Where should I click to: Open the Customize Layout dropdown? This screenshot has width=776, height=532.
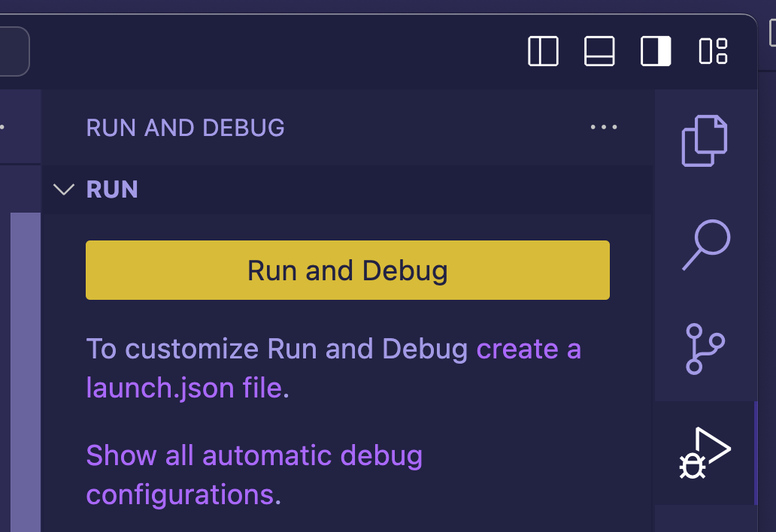[712, 53]
